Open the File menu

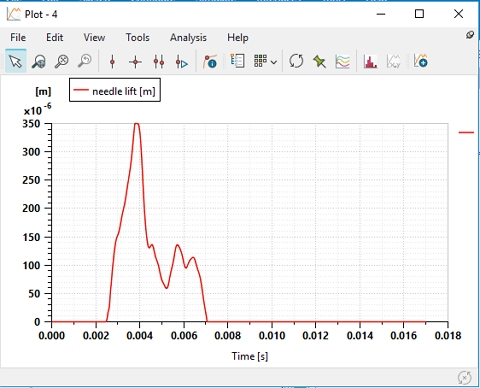pyautogui.click(x=18, y=37)
